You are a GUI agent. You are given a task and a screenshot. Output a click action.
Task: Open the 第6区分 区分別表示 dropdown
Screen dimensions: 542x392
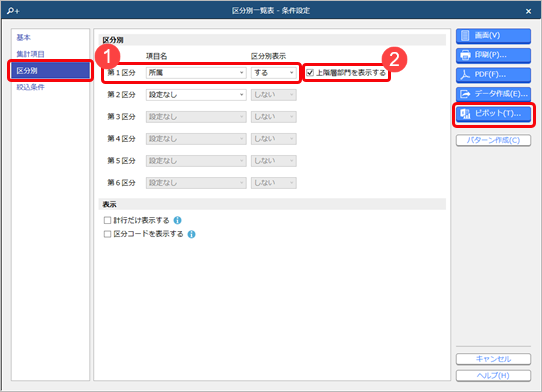click(x=274, y=183)
